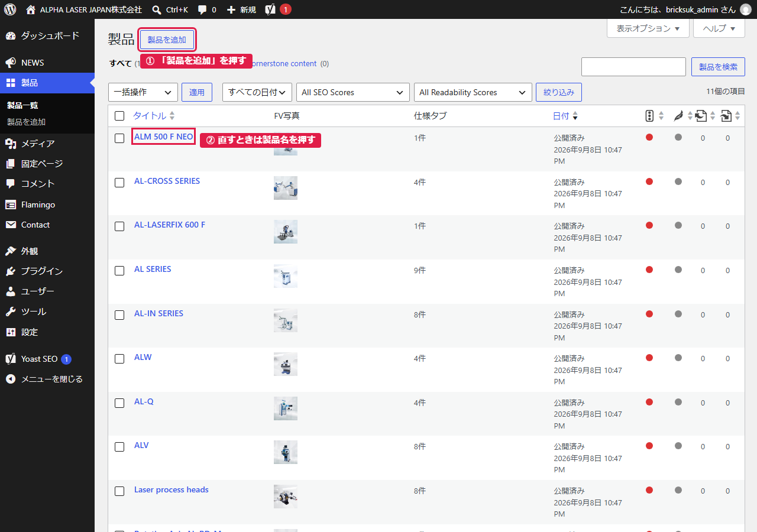This screenshot has width=757, height=532.
Task: Sort the list by タイトル column
Action: tap(154, 116)
